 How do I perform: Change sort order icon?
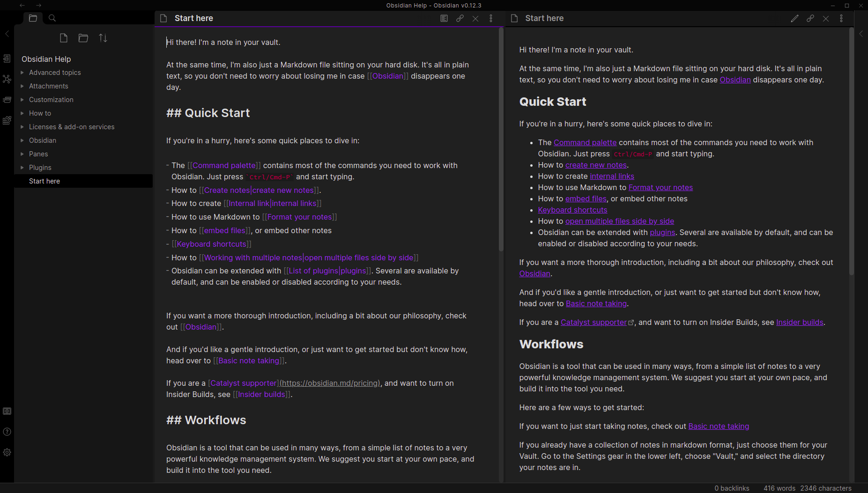coord(103,38)
